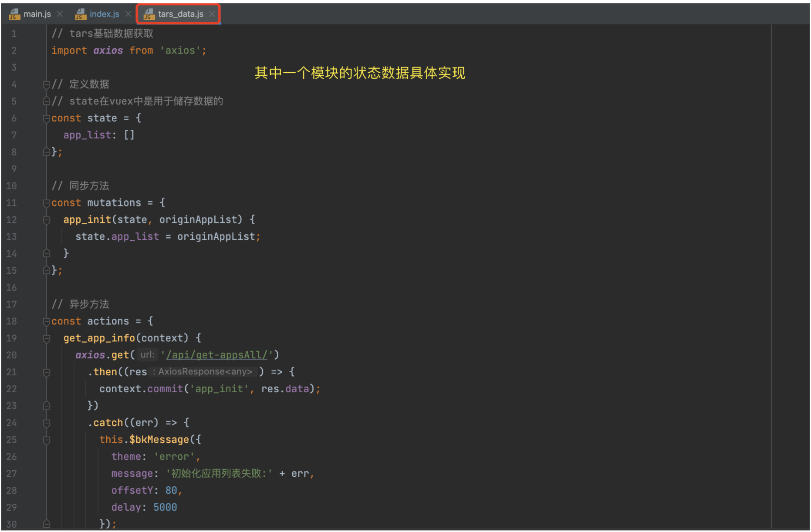Viewport: 811px width, 532px height.
Task: Switch to the main.js tab
Action: 37,14
